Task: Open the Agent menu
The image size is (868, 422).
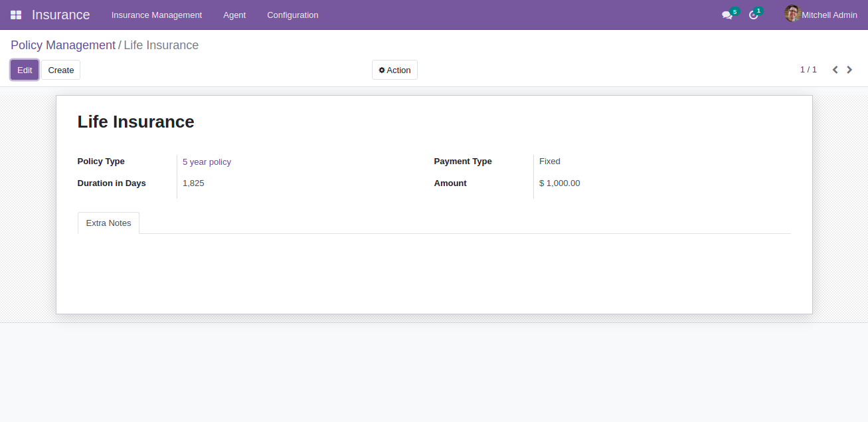Action: pos(234,15)
